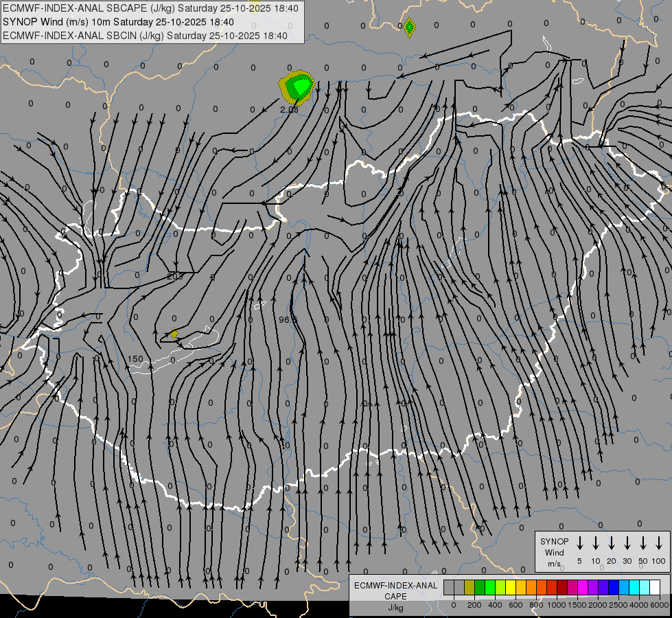The image size is (672, 618).
Task: Click the 203 value label on map
Action: (175, 277)
